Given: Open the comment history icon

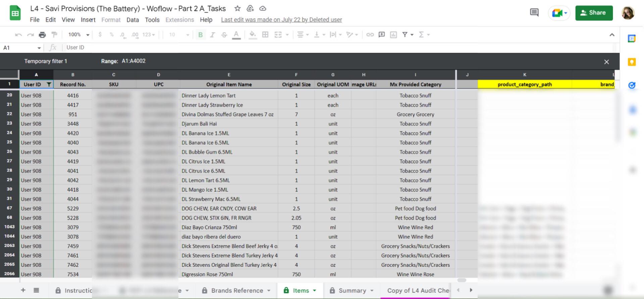Looking at the screenshot, I should coord(534,13).
